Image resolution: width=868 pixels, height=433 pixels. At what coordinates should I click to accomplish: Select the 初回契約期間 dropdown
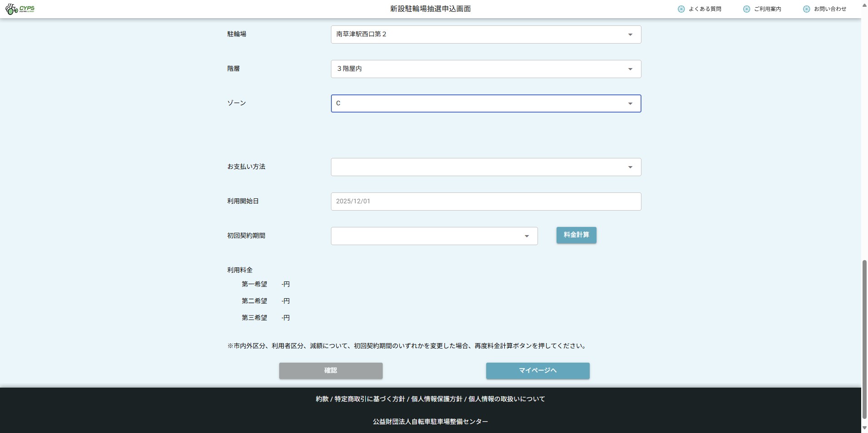coord(434,236)
